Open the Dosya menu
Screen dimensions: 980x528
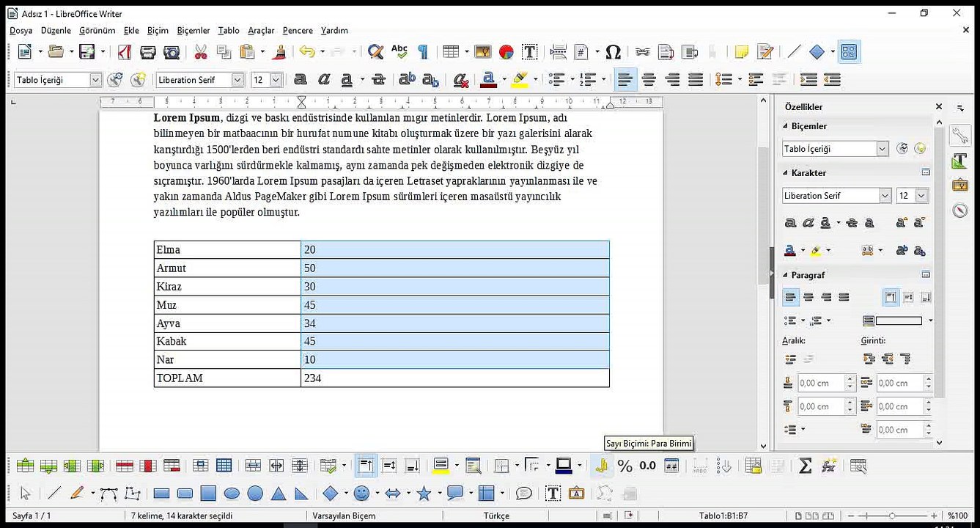pos(21,30)
